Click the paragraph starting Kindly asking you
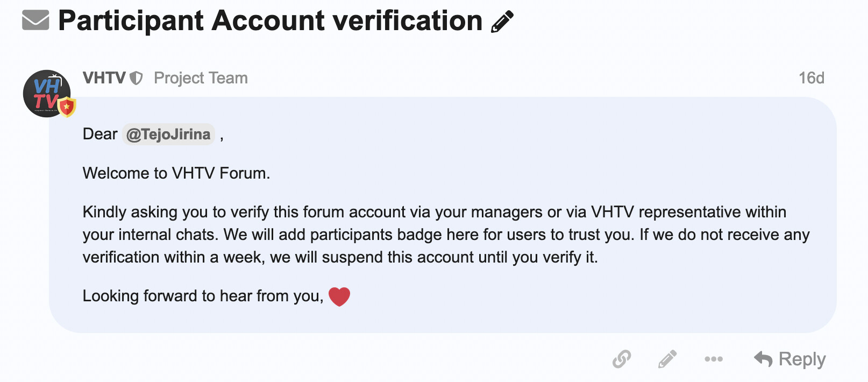868x382 pixels. click(x=446, y=235)
